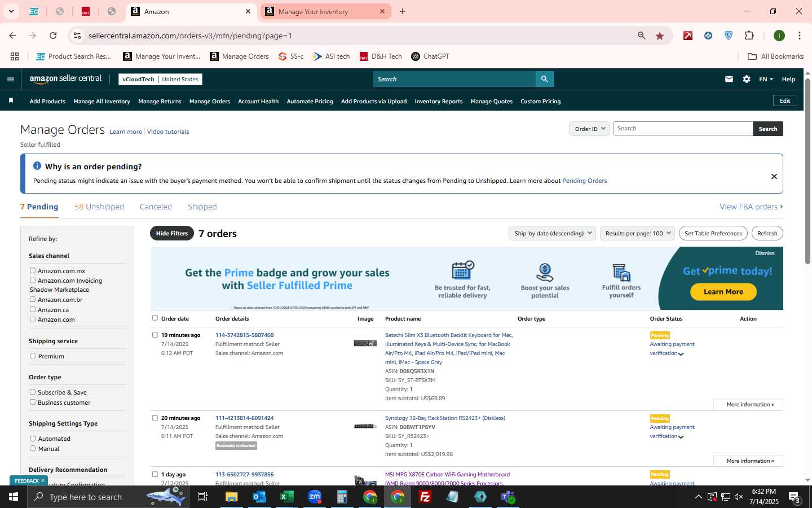This screenshot has height=508, width=812.
Task: Click in the Order ID search field
Action: pyautogui.click(x=683, y=129)
